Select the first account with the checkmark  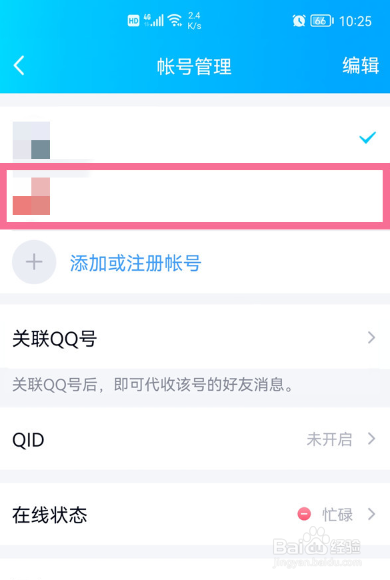195,137
